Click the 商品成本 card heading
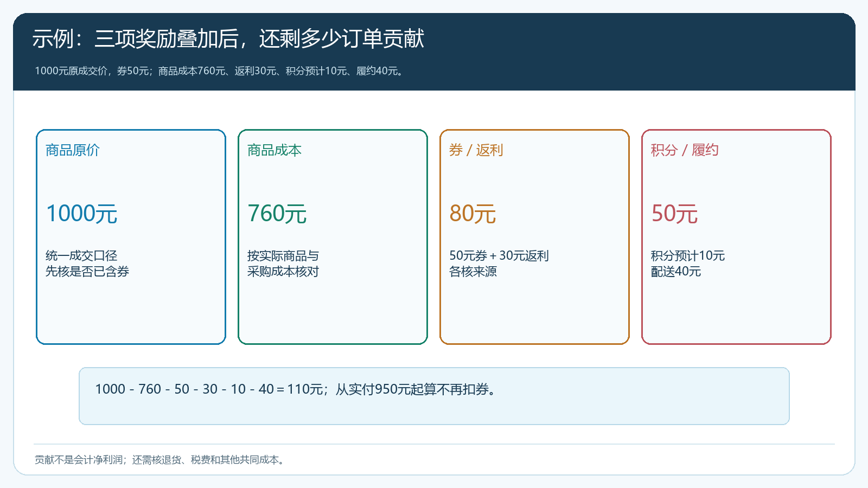 coord(275,150)
